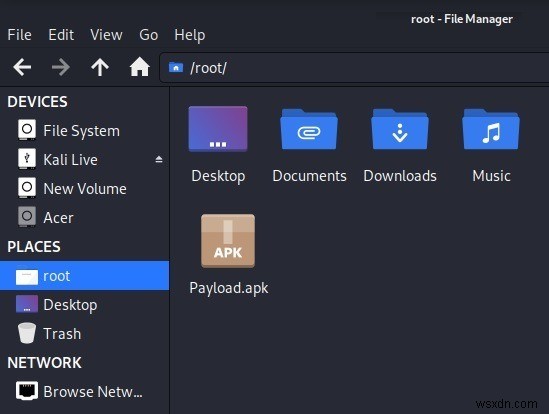Click the "File System" sidebar label
This screenshot has width=549, height=414.
[82, 131]
